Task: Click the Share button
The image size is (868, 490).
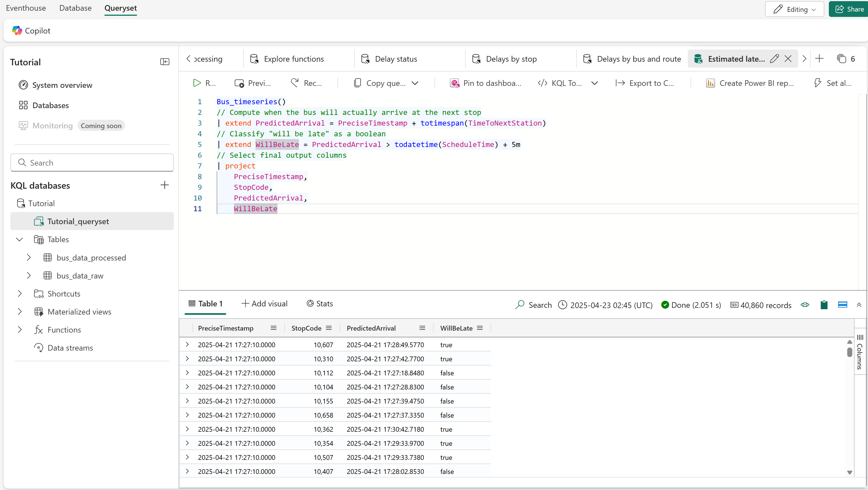Action: (x=849, y=9)
